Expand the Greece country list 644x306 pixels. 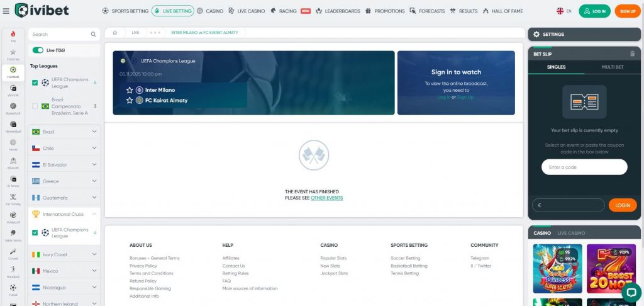(x=94, y=181)
